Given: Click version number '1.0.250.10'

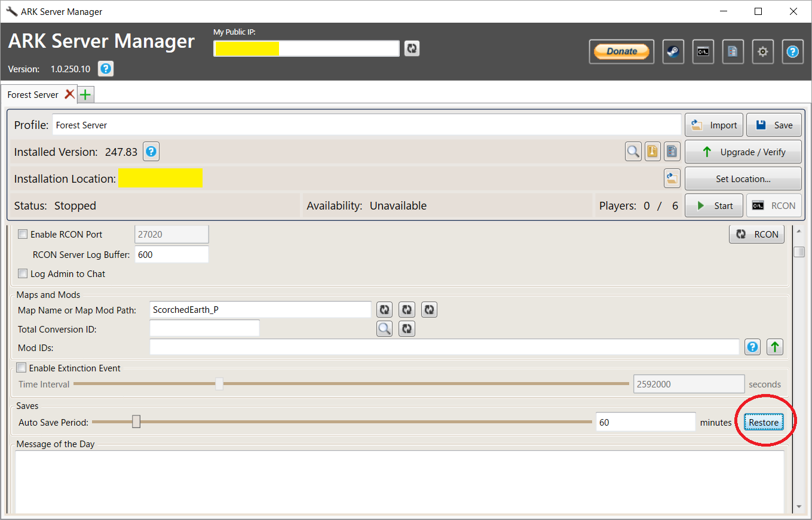Looking at the screenshot, I should coord(71,69).
